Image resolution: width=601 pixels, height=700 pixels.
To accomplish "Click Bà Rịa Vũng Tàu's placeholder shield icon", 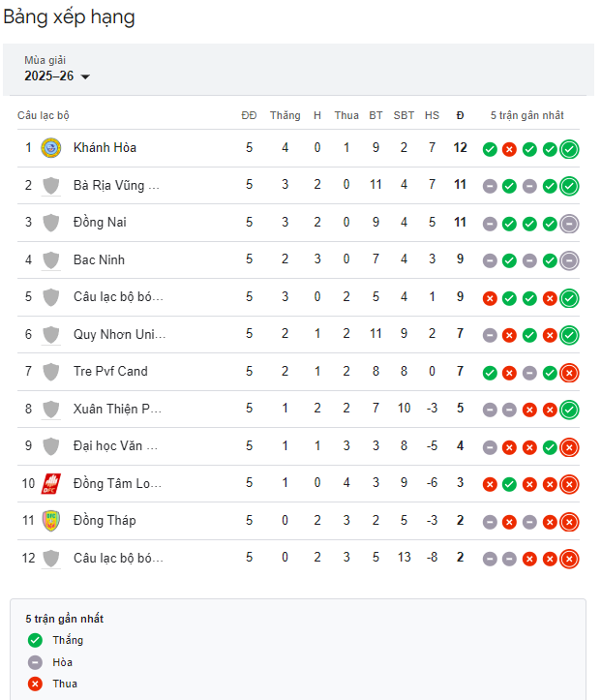I will click(51, 186).
